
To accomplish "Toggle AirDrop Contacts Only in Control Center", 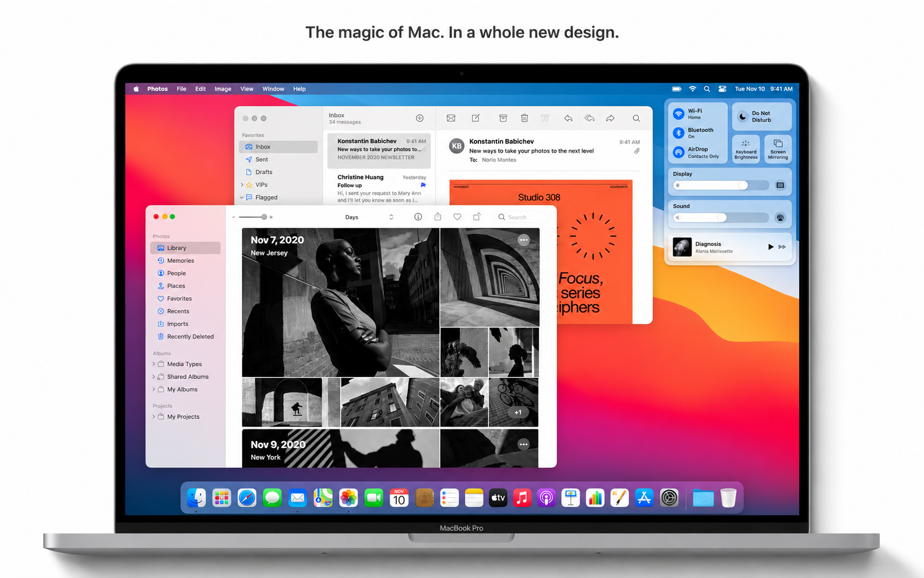I will pos(678,152).
